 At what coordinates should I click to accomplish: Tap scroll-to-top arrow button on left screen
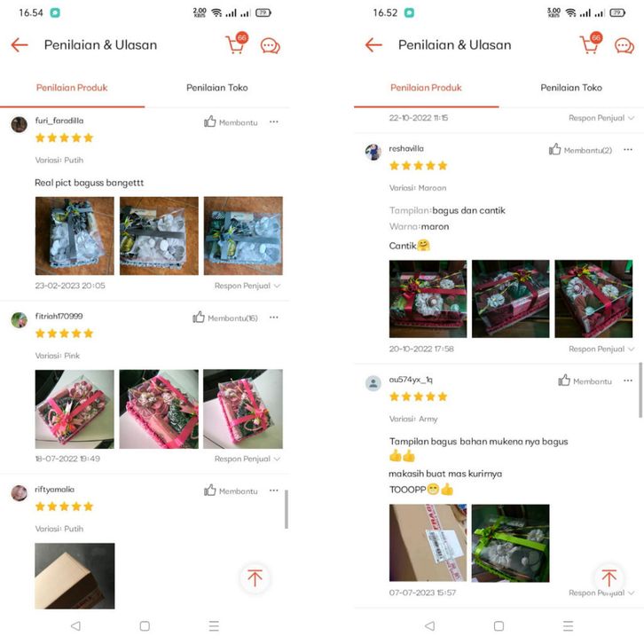pos(255,577)
